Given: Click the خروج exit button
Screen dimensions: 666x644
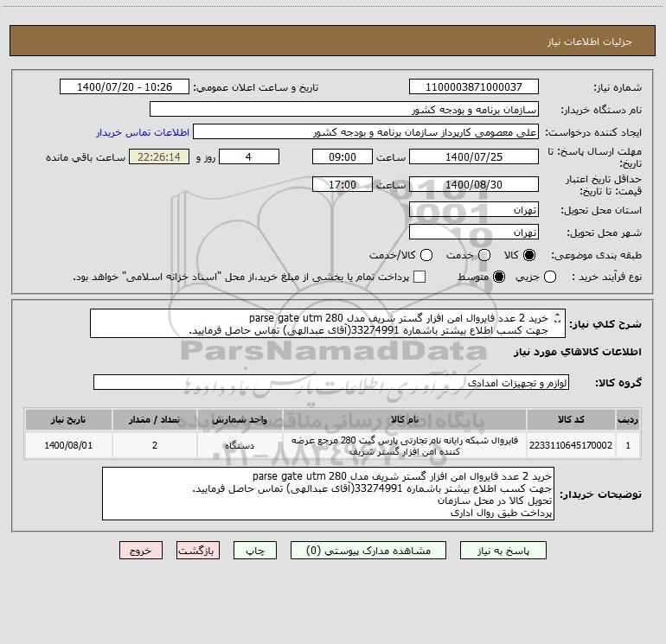Looking at the screenshot, I should 141,550.
